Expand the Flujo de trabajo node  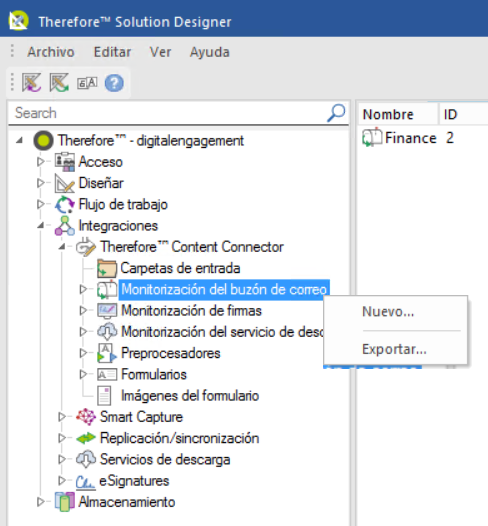click(41, 204)
